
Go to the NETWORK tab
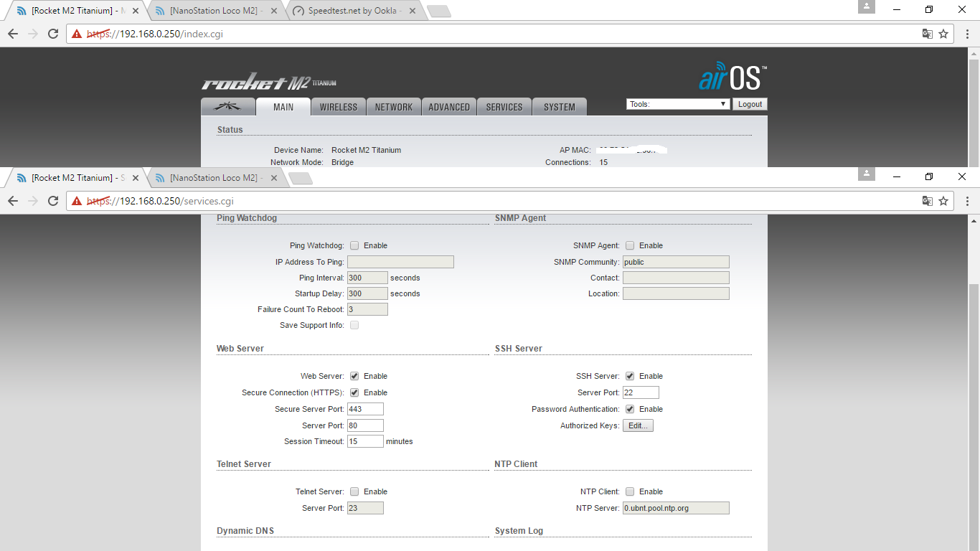393,107
